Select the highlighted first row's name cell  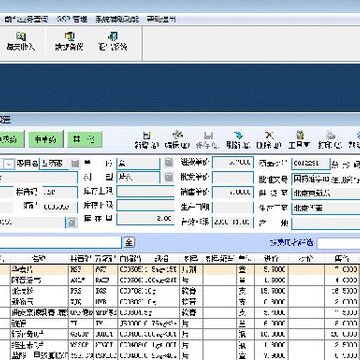[39, 269]
